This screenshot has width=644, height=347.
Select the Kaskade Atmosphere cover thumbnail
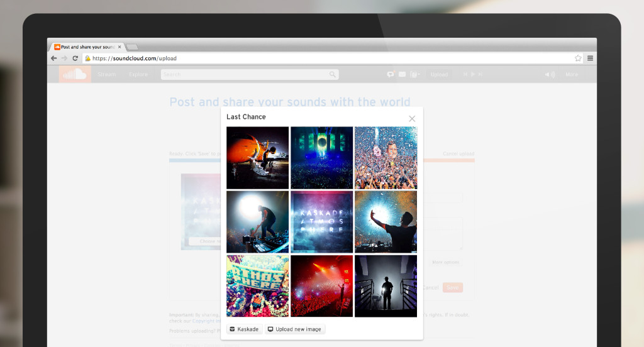click(321, 222)
